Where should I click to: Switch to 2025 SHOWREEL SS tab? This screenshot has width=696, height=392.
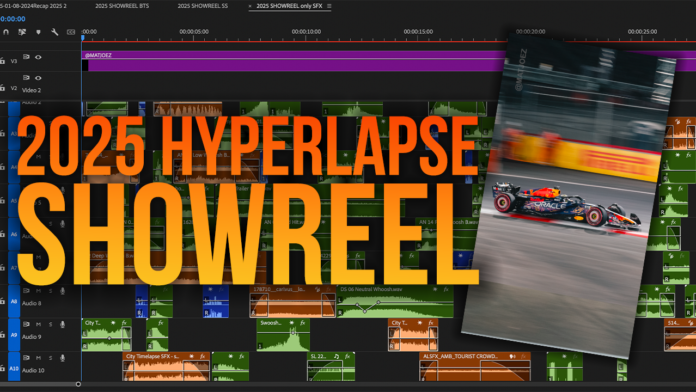202,6
